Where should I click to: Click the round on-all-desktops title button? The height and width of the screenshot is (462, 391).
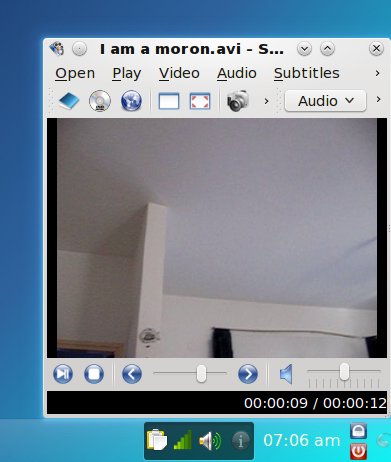click(79, 49)
